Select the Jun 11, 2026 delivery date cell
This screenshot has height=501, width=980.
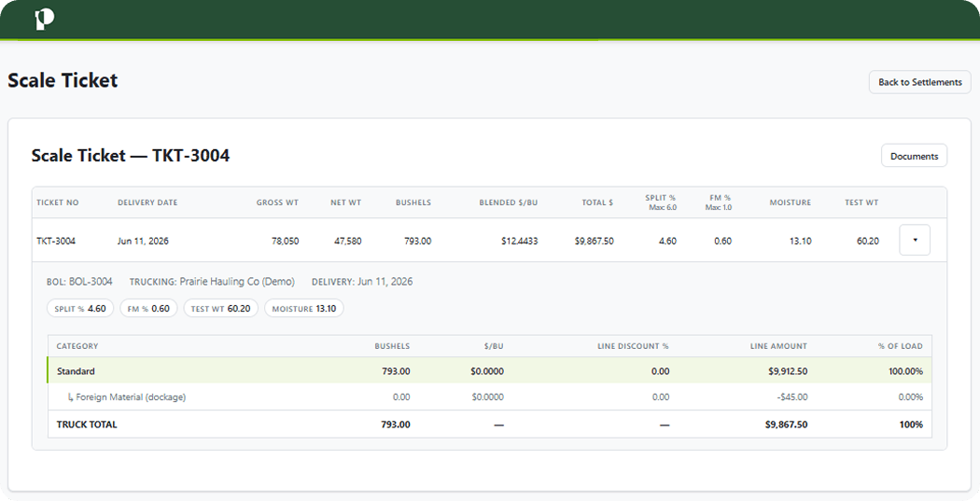[143, 241]
